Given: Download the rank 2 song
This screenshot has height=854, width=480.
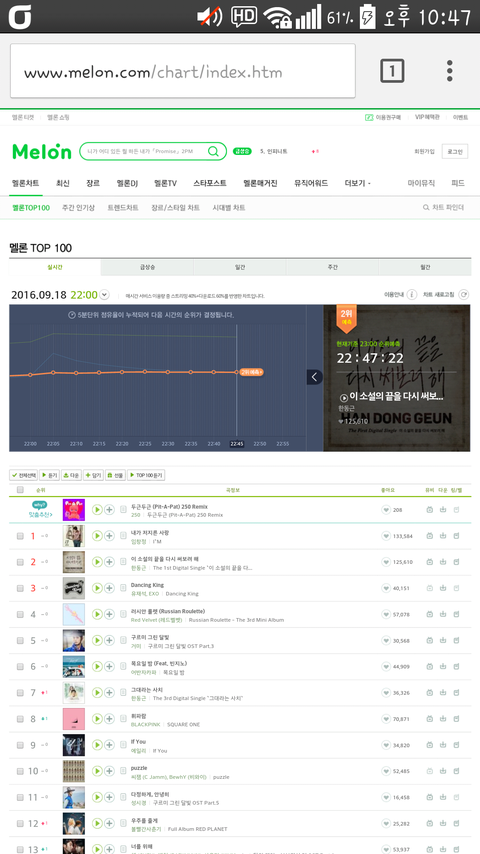Looking at the screenshot, I should (443, 562).
